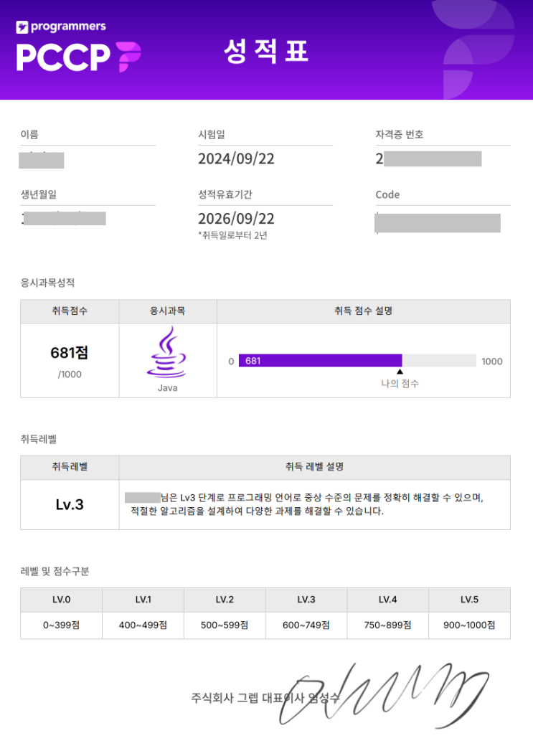
Task: Click the 681점 score text
Action: (70, 353)
